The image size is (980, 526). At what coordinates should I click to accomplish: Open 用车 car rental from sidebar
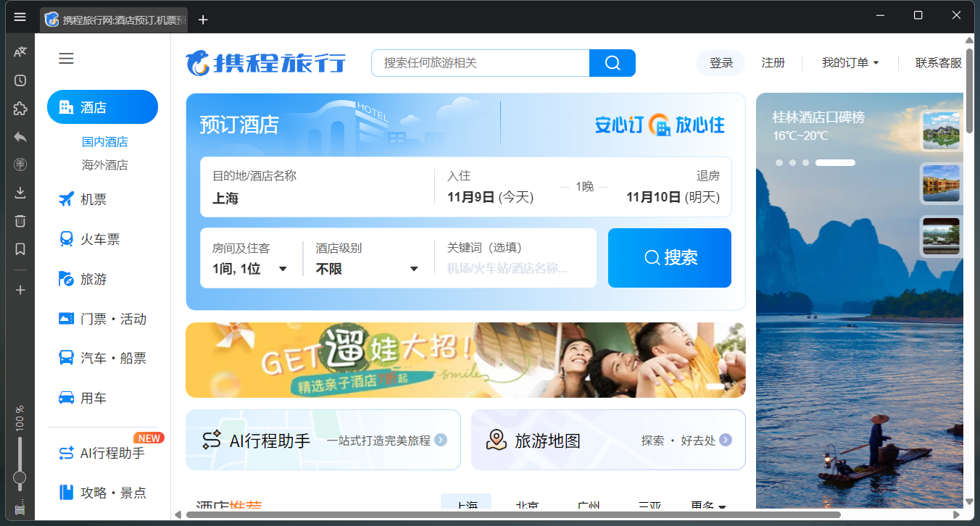67,398
